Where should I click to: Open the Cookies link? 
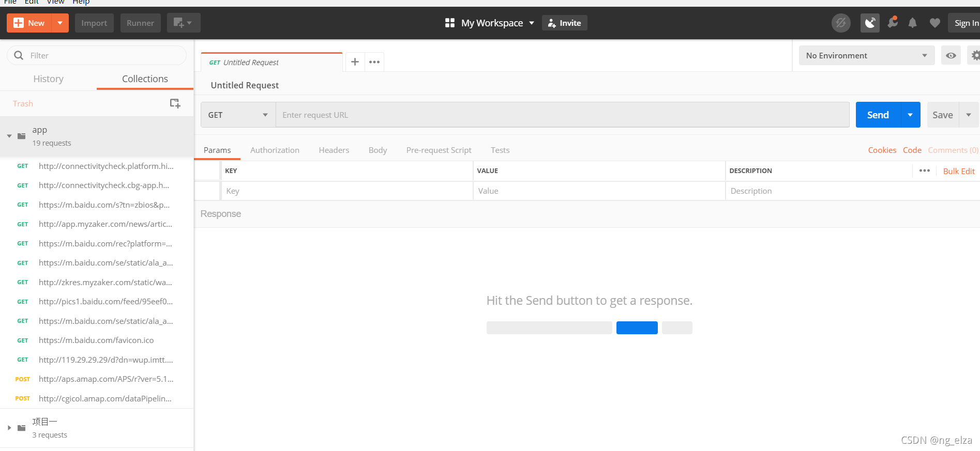click(x=882, y=150)
